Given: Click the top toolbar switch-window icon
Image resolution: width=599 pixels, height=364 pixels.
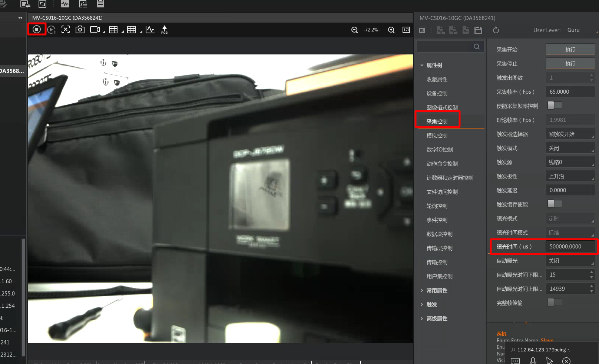Looking at the screenshot, I should tap(25, 4).
